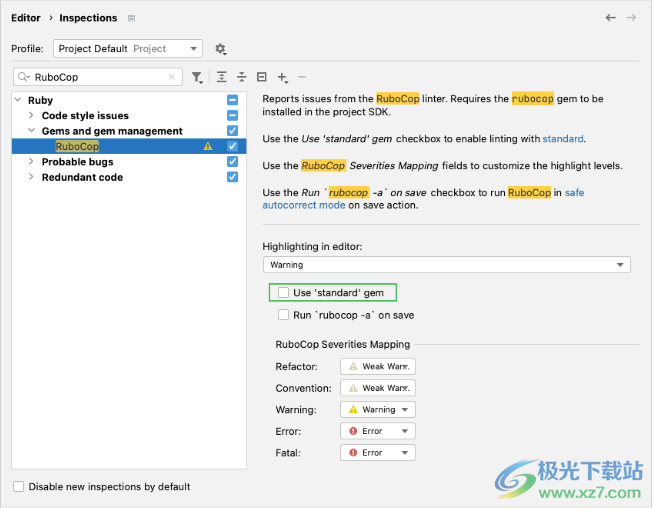The width and height of the screenshot is (654, 509).
Task: Uncheck the Probable bugs inspection group
Action: pos(232,162)
